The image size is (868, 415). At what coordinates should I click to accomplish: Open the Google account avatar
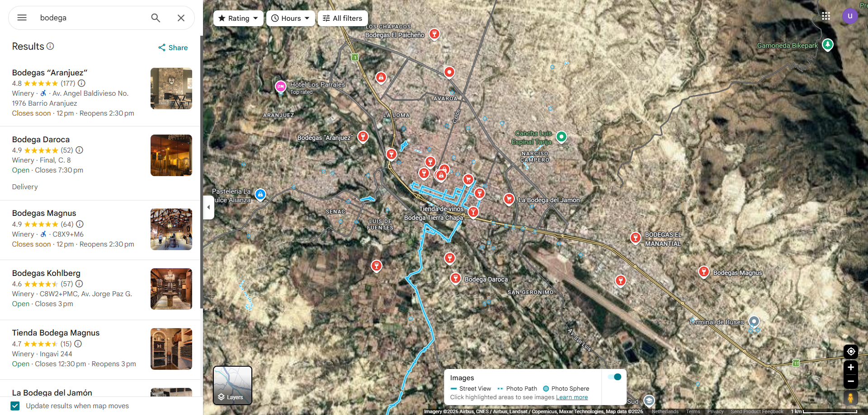pyautogui.click(x=850, y=16)
